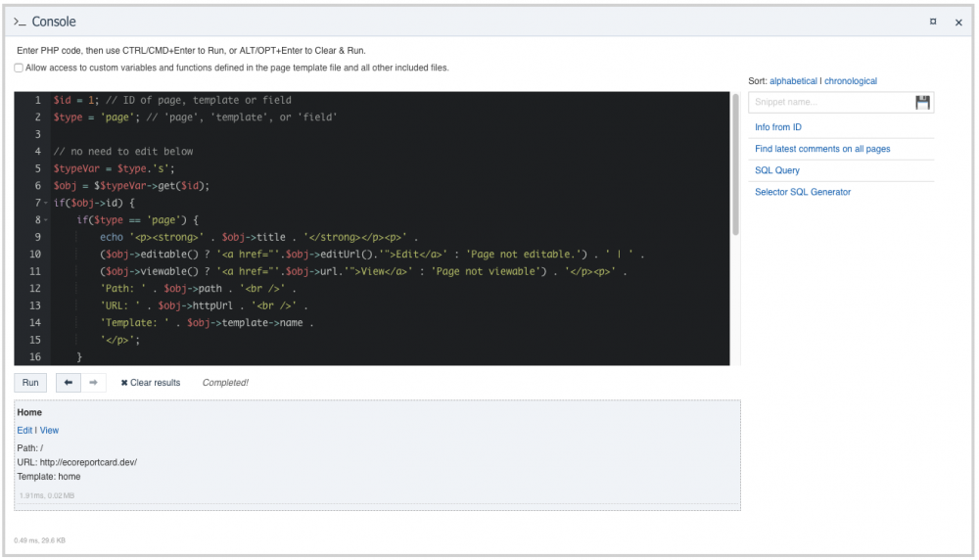Load the SQL Query snippet
Viewport: 979px width, 560px height.
point(777,170)
